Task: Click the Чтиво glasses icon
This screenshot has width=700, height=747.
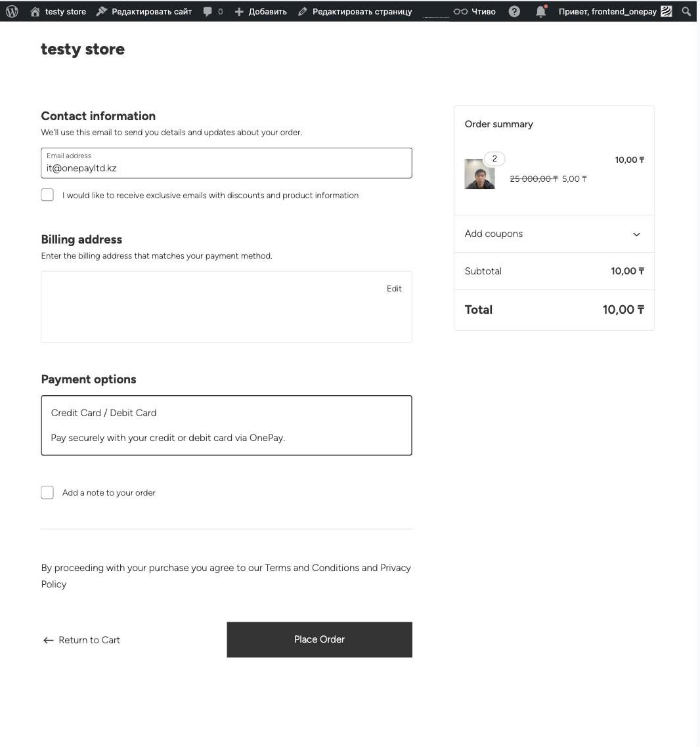Action: 460,11
